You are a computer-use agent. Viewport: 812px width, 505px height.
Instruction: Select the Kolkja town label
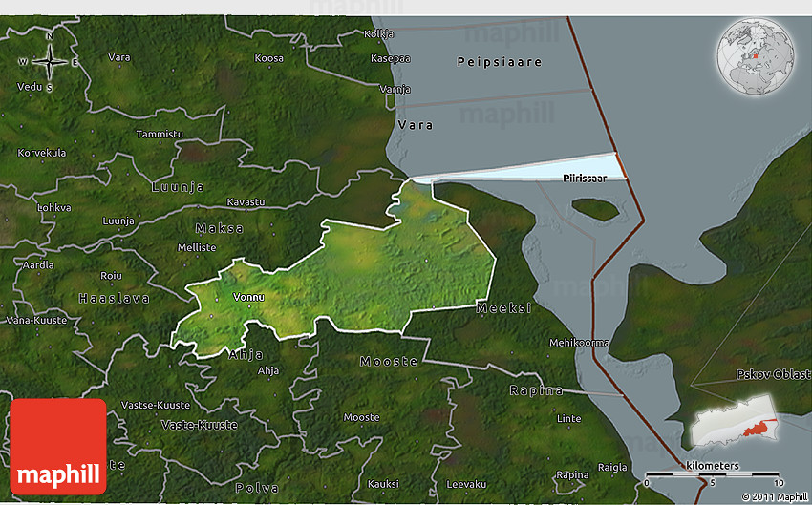[x=379, y=34]
